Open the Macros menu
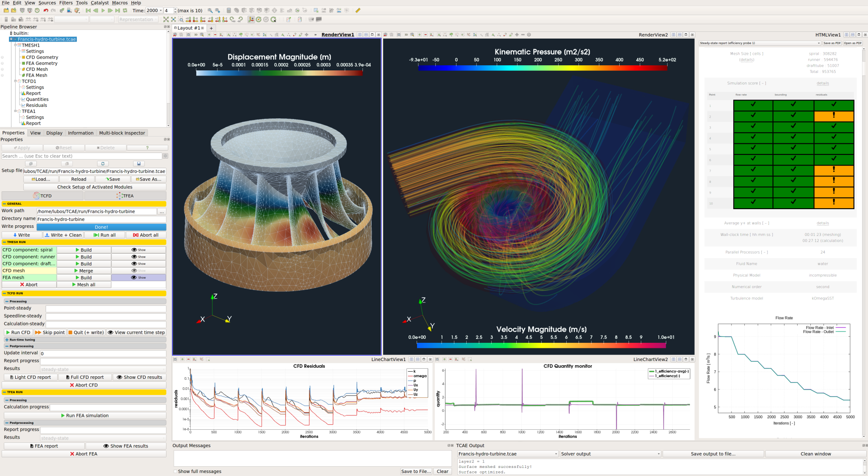 coord(120,3)
